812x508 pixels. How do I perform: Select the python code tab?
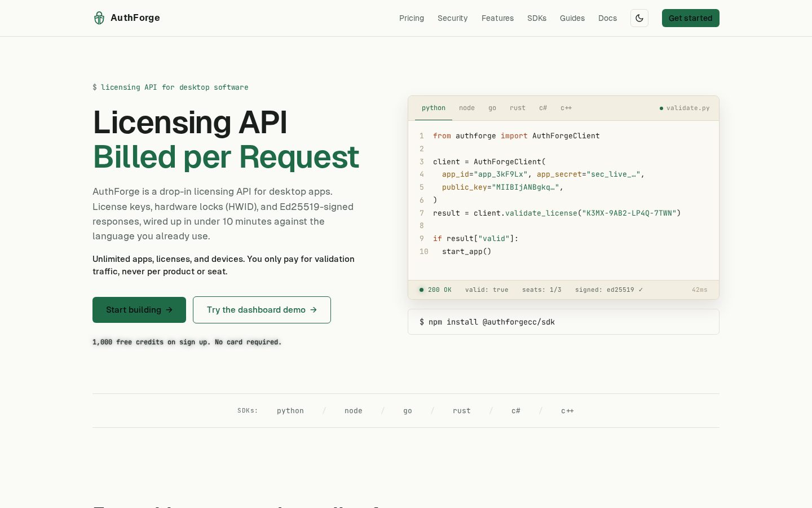click(434, 108)
